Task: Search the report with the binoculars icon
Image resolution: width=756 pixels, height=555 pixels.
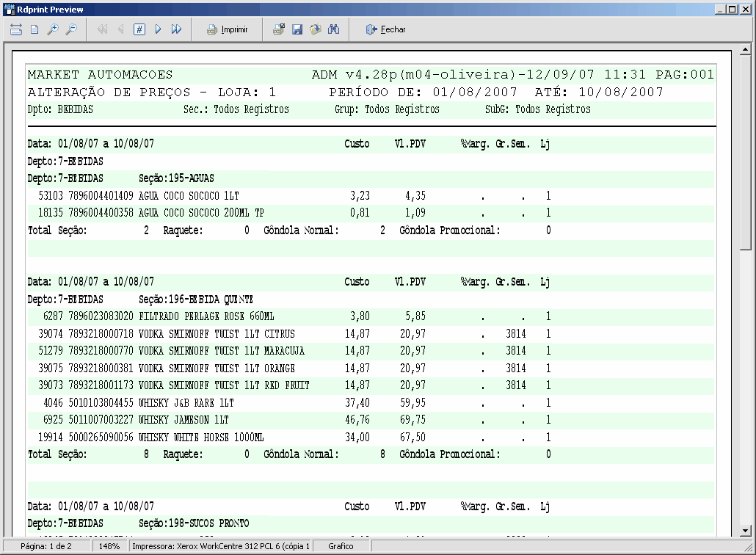Action: (334, 29)
